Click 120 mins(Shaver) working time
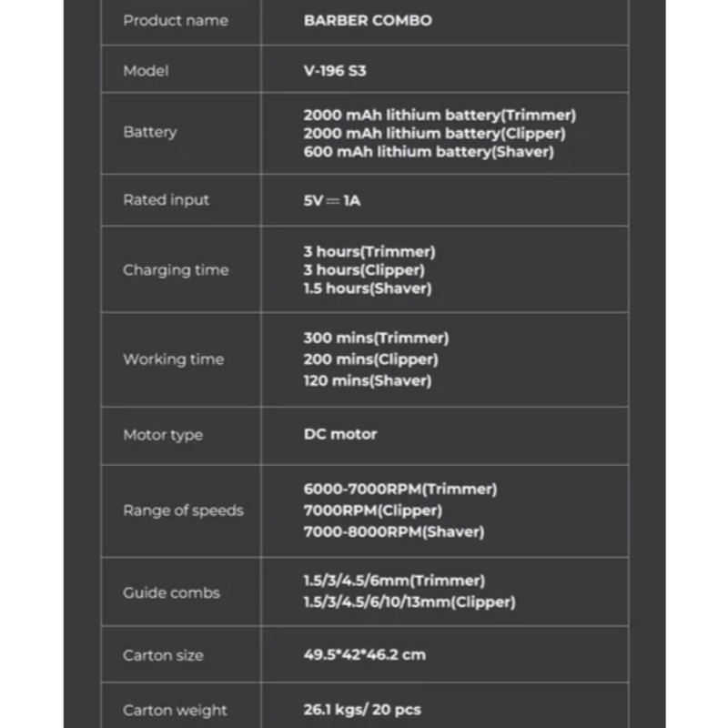The image size is (728, 728). pyautogui.click(x=368, y=380)
